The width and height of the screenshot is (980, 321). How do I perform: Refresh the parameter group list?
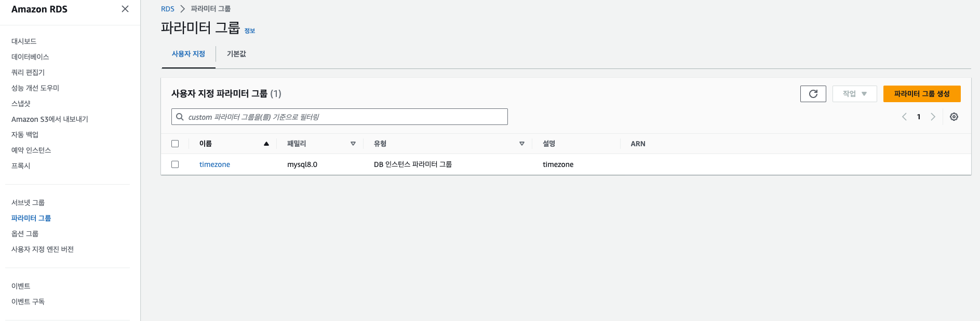[x=813, y=94]
